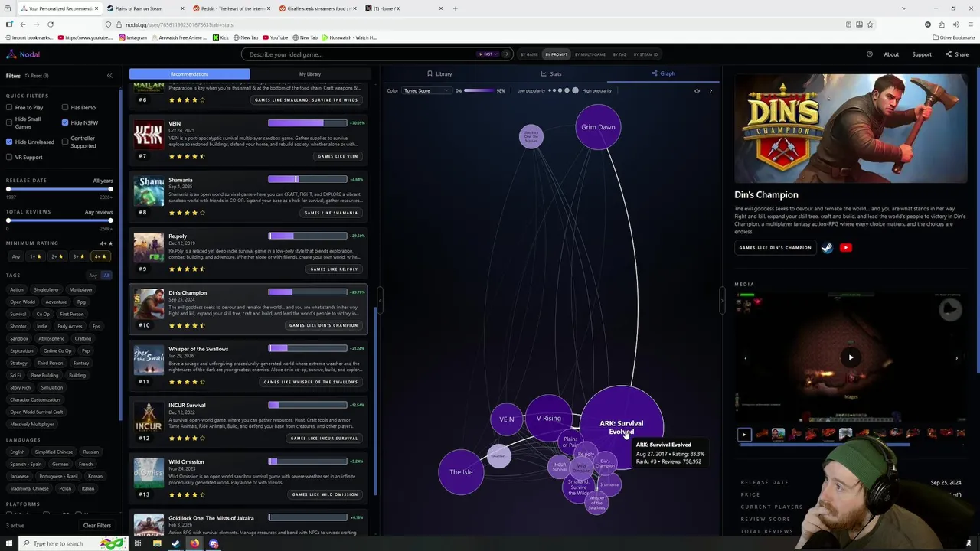Enable the Has Demo checkbox
This screenshot has width=980, height=551.
65,108
